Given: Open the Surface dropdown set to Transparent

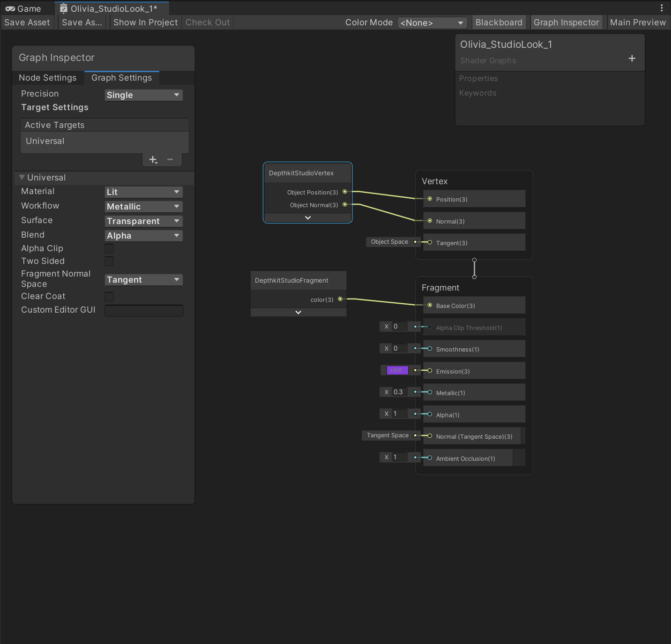Looking at the screenshot, I should [143, 221].
